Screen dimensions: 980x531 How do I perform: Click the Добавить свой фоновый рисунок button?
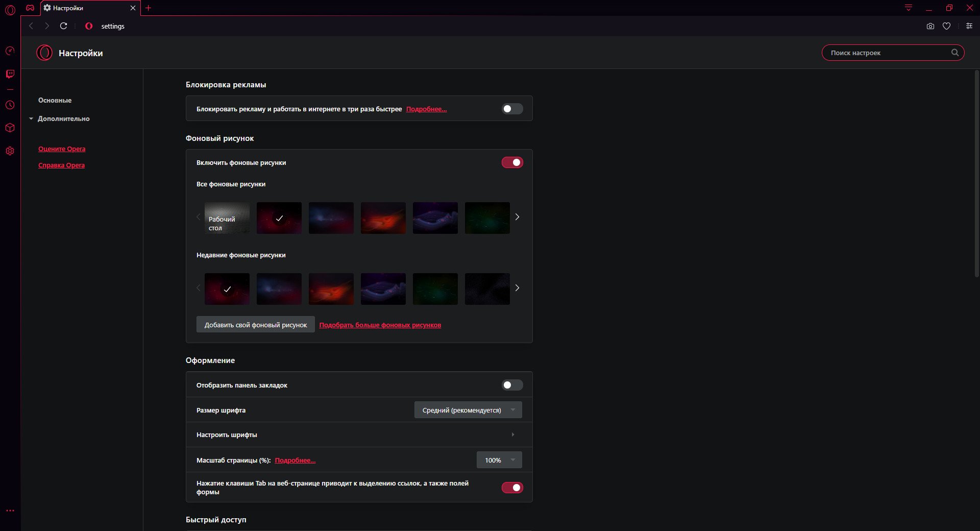(255, 325)
